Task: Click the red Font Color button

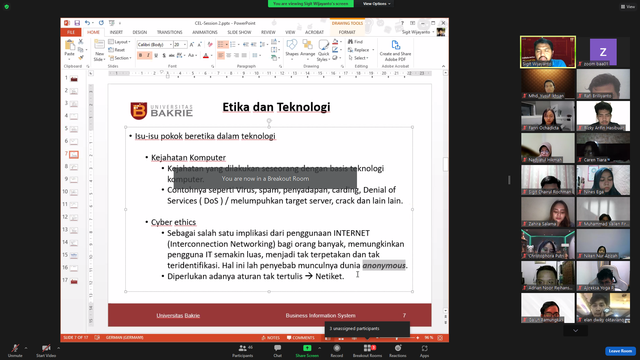Action: coord(206,56)
